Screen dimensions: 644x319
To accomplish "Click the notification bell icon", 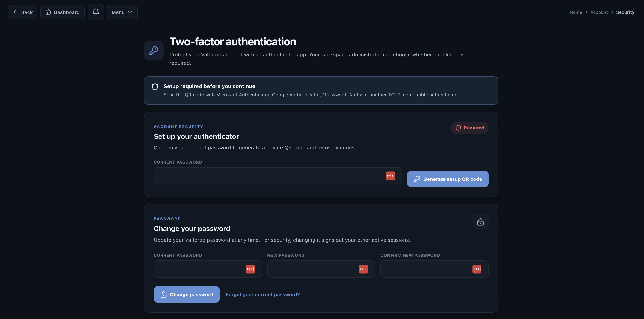I will pyautogui.click(x=96, y=12).
